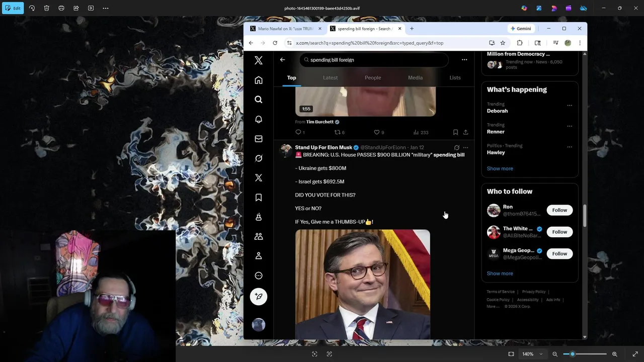644x362 pixels.
Task: Open Stand Up For Elon Musk profile name
Action: click(324, 147)
